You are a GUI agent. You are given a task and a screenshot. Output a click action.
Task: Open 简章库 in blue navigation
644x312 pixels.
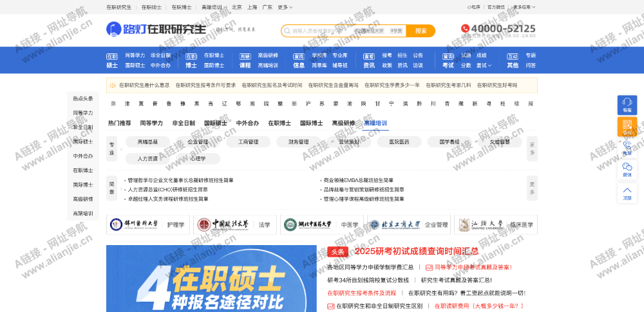(x=319, y=65)
